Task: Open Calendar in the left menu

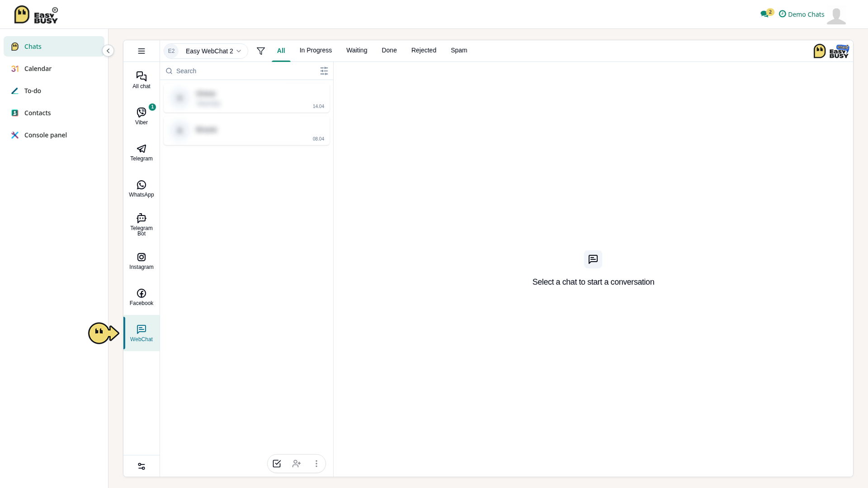Action: click(54, 69)
